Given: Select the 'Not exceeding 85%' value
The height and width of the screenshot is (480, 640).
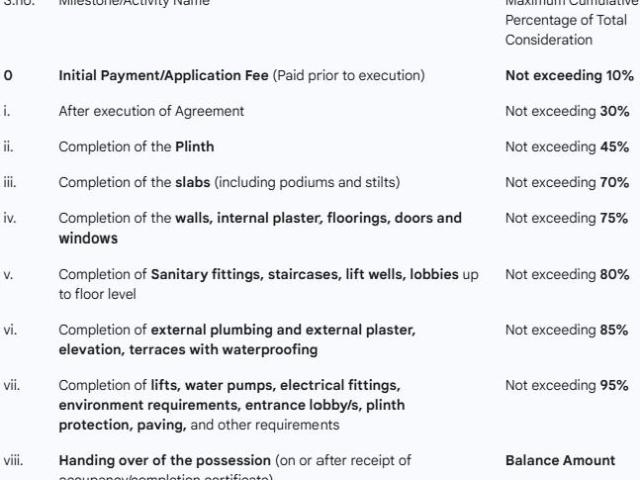Looking at the screenshot, I should (567, 330).
